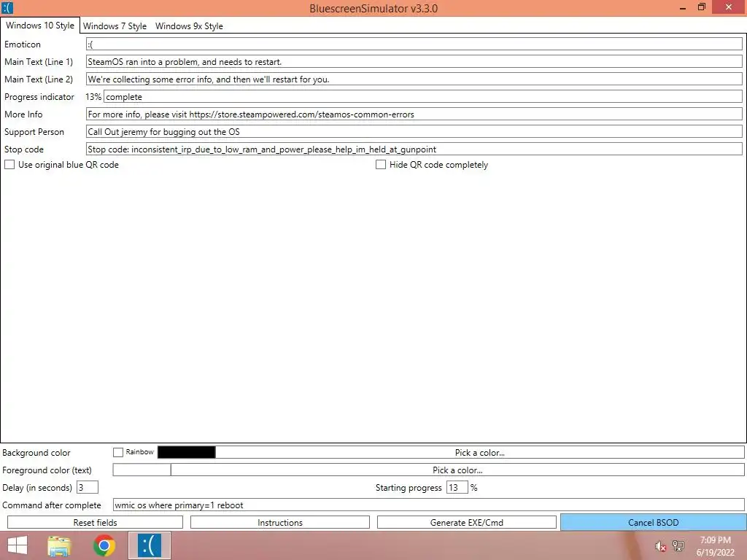Viewport: 747px width, 560px height.
Task: Click the 'Background color' label
Action: pyautogui.click(x=36, y=453)
